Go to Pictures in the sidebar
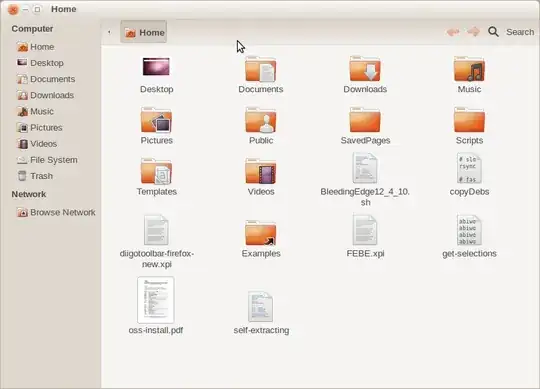This screenshot has width=540, height=389. click(40, 128)
